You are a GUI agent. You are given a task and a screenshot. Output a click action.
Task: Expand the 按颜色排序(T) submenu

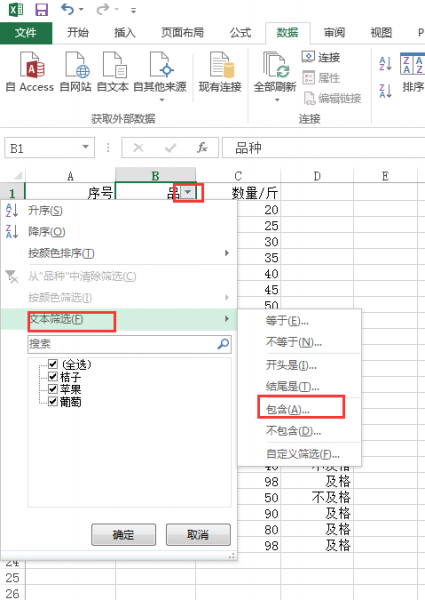click(119, 253)
